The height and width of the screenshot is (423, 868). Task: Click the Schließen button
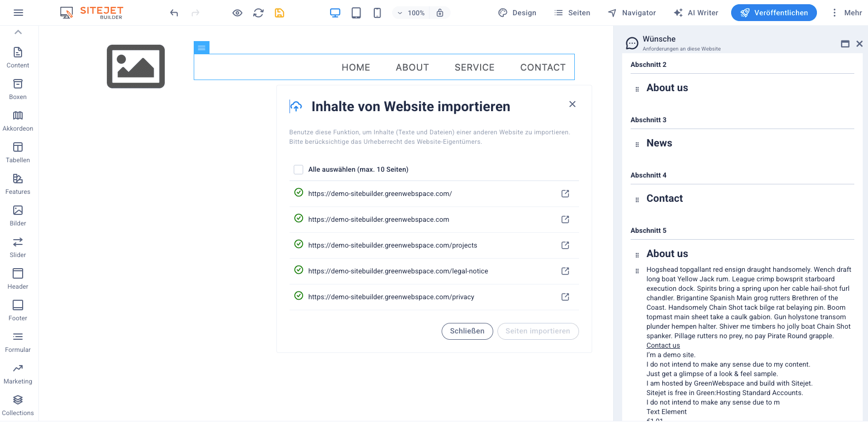click(x=467, y=331)
